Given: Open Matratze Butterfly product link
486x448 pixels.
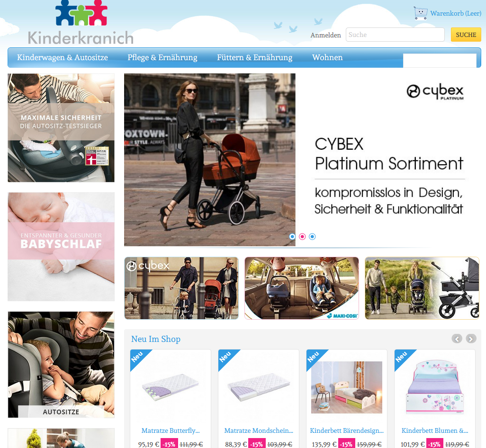Looking at the screenshot, I should pyautogui.click(x=171, y=430).
